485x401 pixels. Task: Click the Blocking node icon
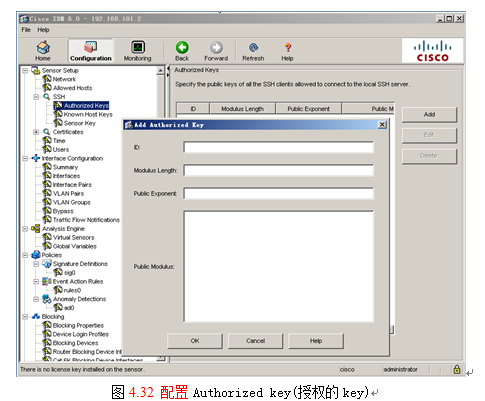[36, 317]
